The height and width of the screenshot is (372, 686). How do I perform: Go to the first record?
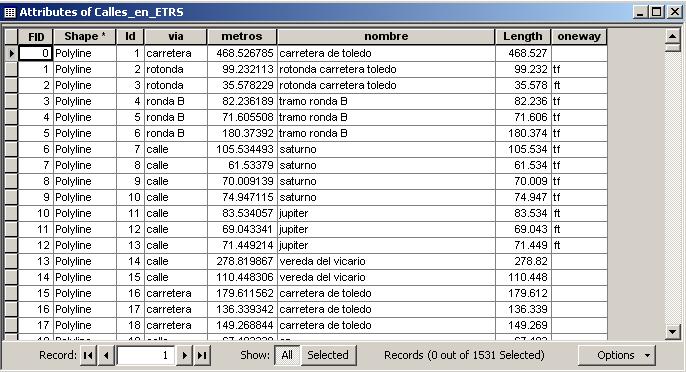point(88,355)
